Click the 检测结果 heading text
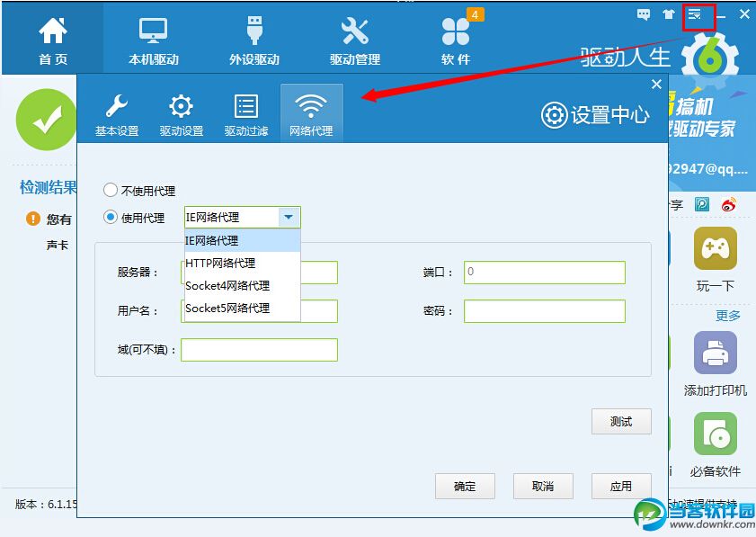 [49, 187]
